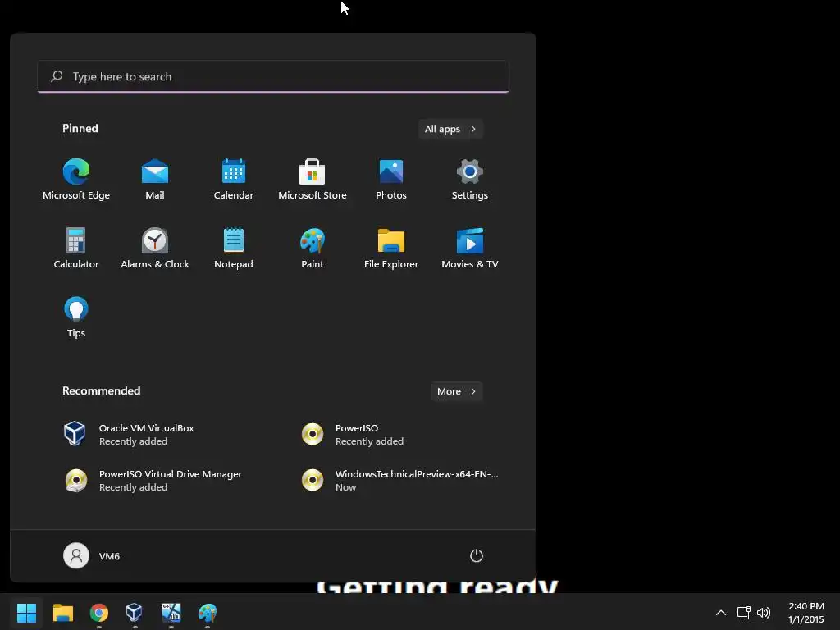
Task: Open File Explorer pinned tile
Action: coord(391,248)
